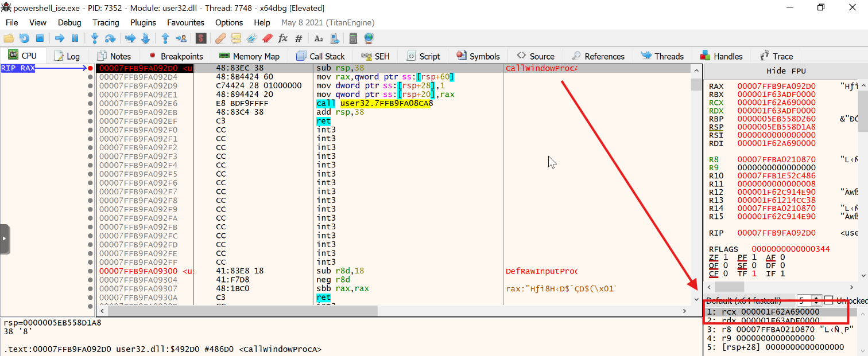Open the Tracing menu
Image resolution: width=868 pixels, height=356 pixels.
coord(106,22)
